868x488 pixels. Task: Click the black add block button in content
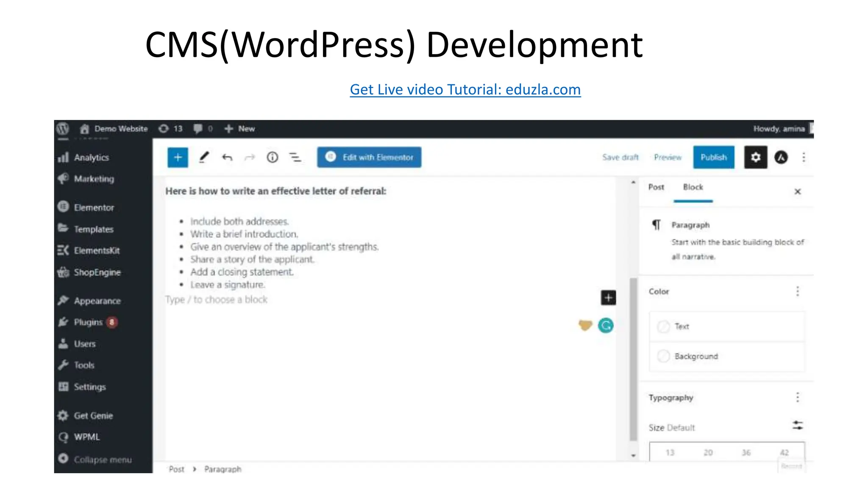[x=608, y=298]
